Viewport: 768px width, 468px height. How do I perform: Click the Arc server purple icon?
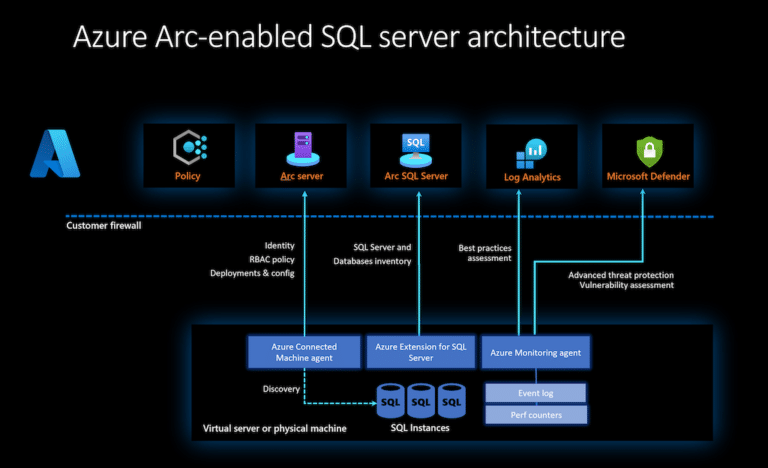303,148
